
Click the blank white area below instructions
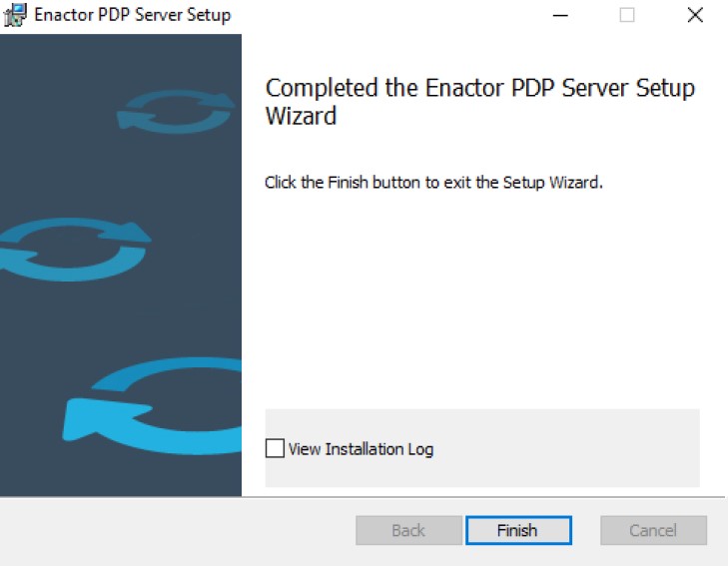pyautogui.click(x=479, y=299)
